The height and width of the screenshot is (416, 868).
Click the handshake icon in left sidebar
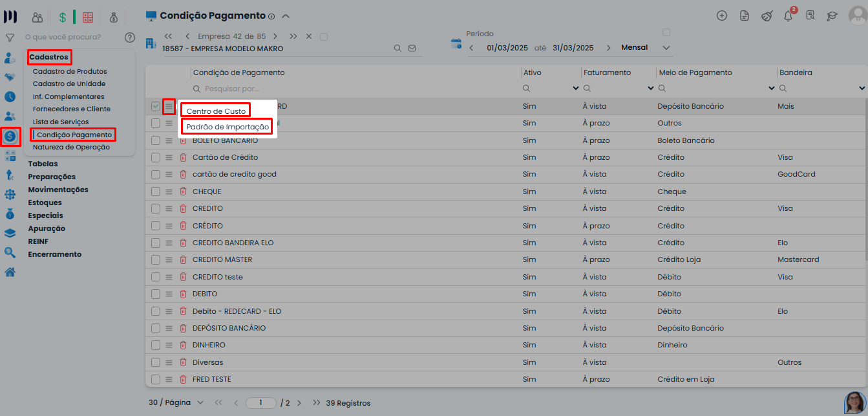point(10,77)
